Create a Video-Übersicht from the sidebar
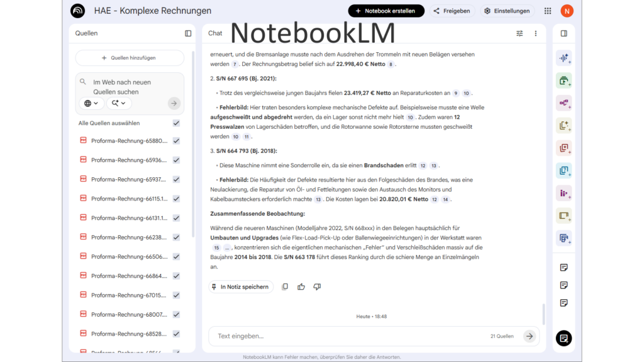This screenshot has height=362, width=644. [x=563, y=80]
